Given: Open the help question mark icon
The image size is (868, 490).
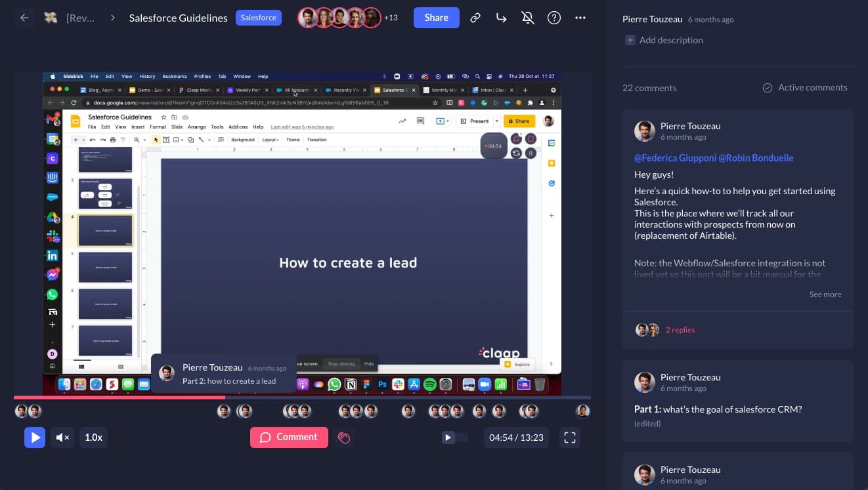Looking at the screenshot, I should (x=554, y=18).
